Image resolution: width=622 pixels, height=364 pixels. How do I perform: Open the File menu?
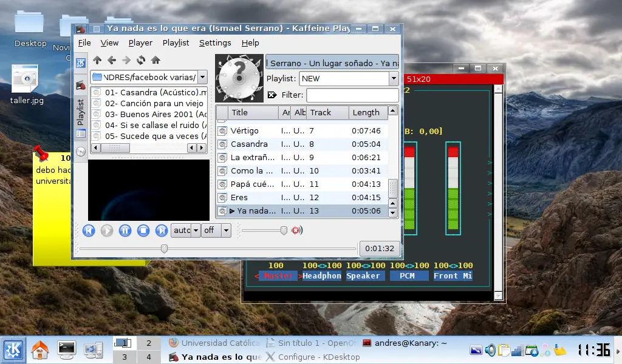(84, 43)
